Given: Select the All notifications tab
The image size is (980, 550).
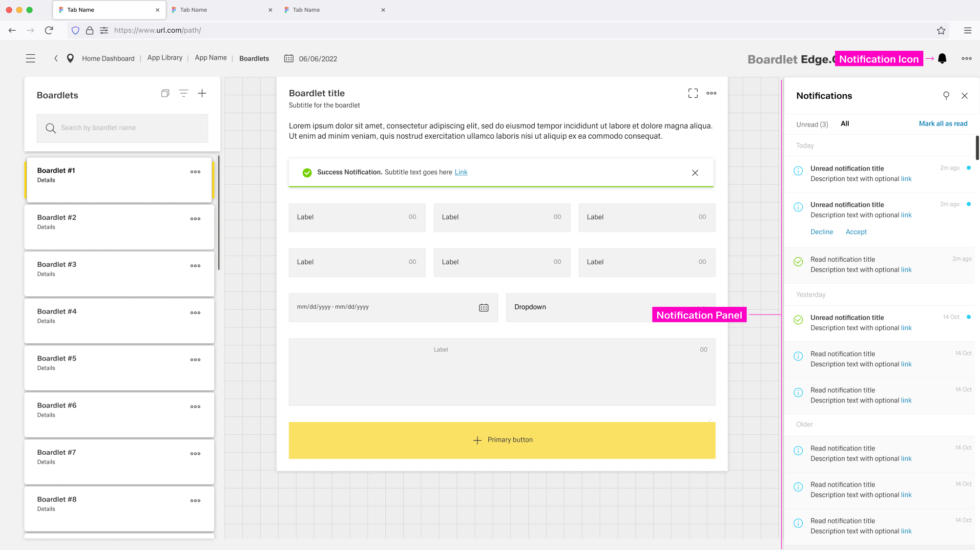Looking at the screenshot, I should coord(844,124).
